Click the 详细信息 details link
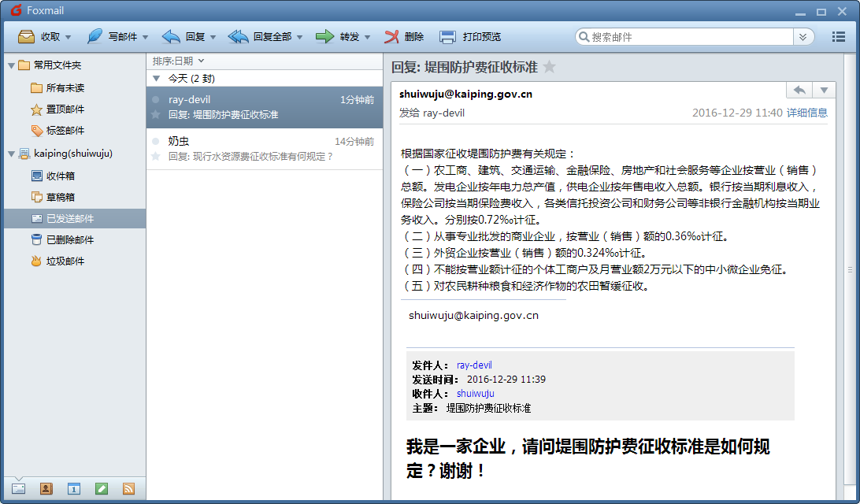The width and height of the screenshot is (860, 504). click(x=806, y=113)
